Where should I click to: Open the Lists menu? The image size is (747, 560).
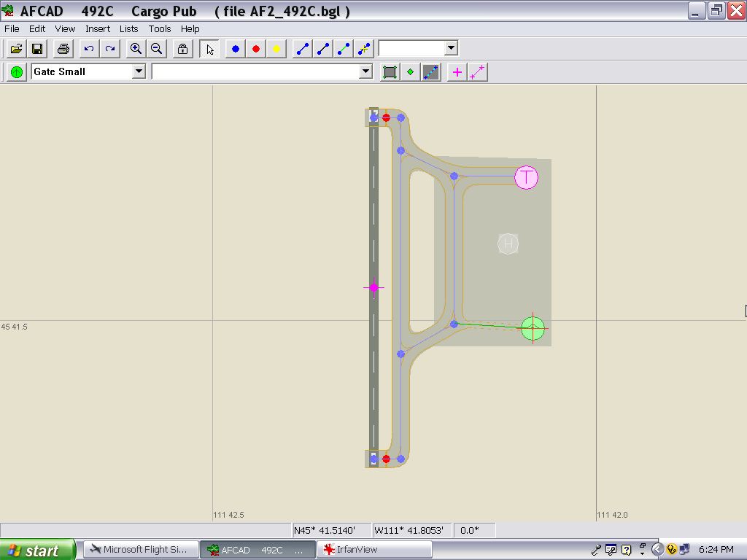(x=128, y=28)
